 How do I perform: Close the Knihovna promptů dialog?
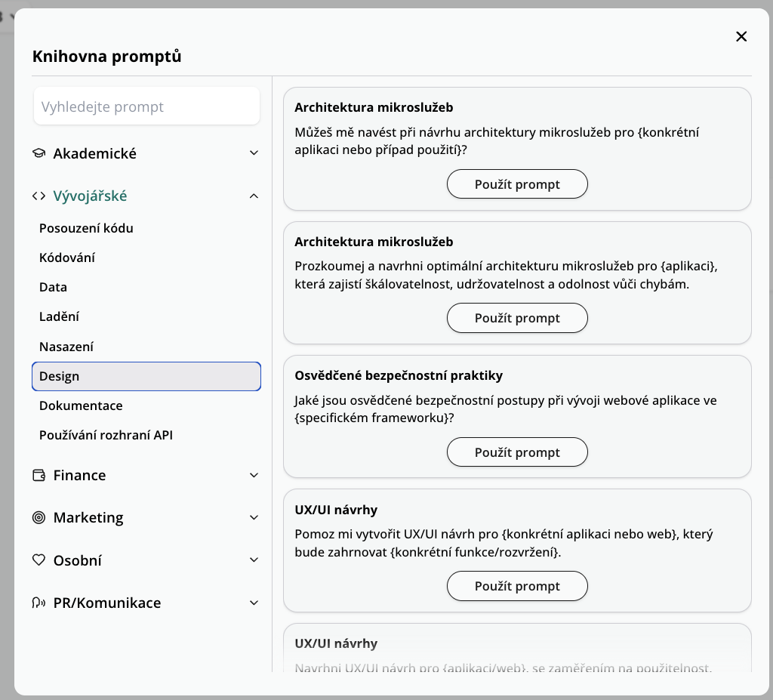[741, 36]
